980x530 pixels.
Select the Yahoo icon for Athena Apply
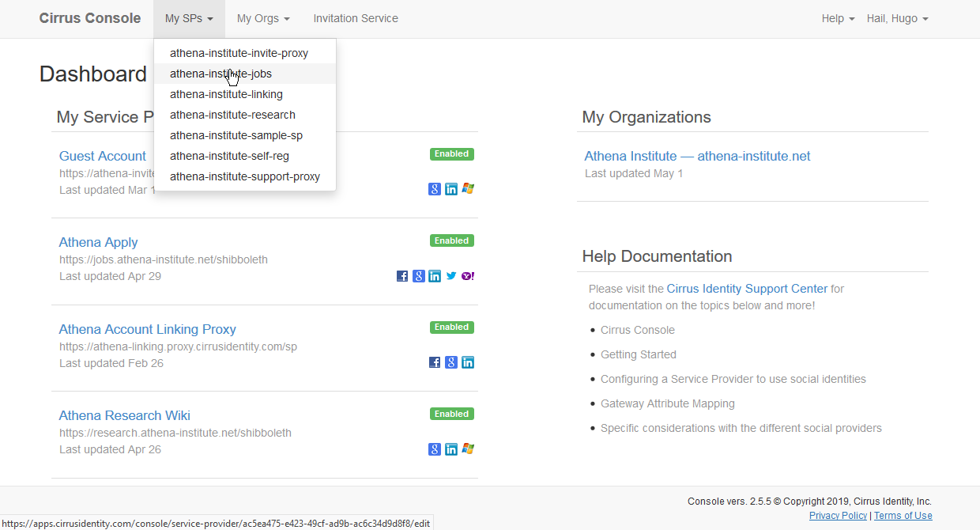coord(467,275)
